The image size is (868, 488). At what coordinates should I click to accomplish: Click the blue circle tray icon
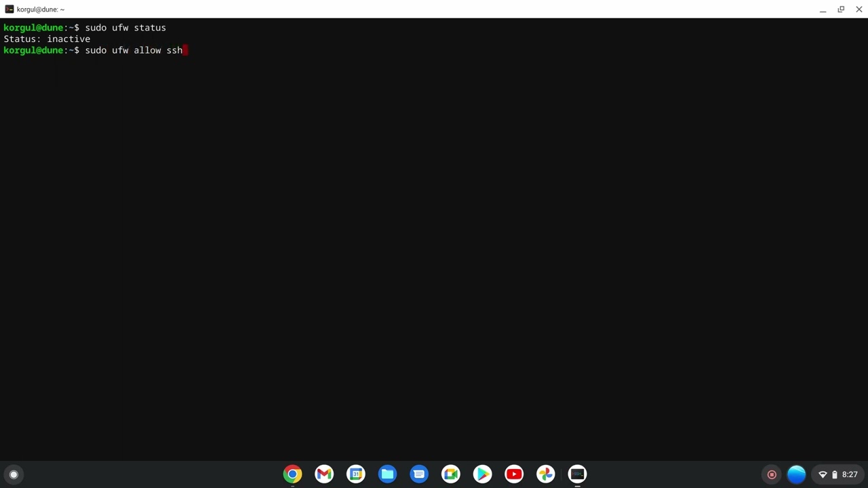tap(796, 474)
